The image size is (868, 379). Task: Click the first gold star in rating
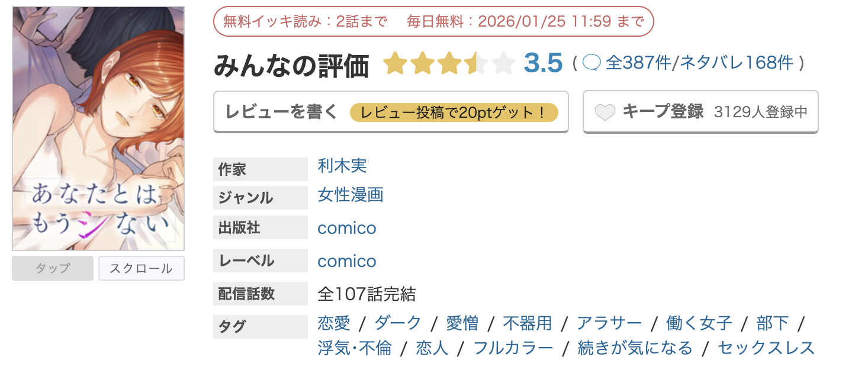click(396, 63)
